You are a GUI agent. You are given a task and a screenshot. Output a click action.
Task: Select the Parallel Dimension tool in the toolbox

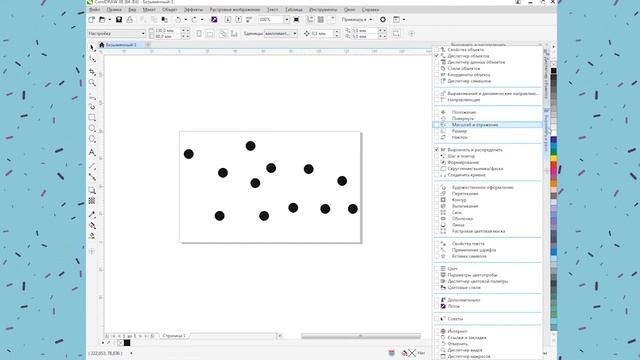coord(92,166)
